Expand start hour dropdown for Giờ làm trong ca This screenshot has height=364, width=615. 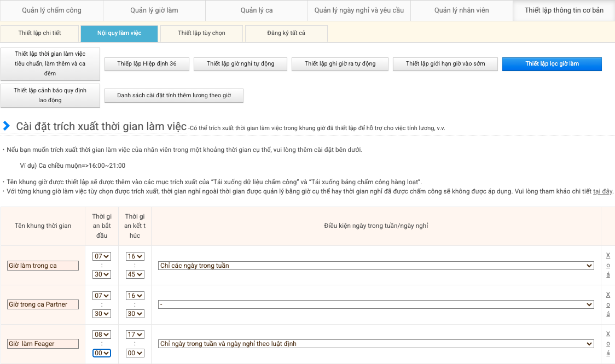pos(102,256)
